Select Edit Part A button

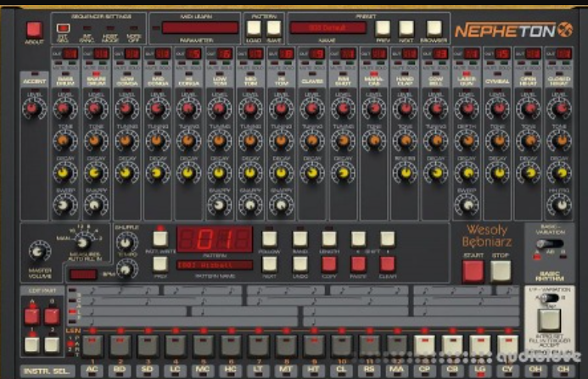[x=32, y=316]
